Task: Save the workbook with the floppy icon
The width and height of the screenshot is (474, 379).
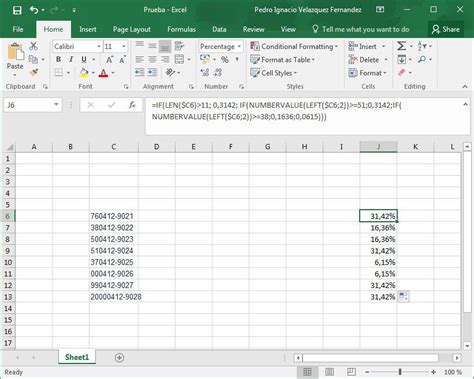Action: tap(17, 10)
